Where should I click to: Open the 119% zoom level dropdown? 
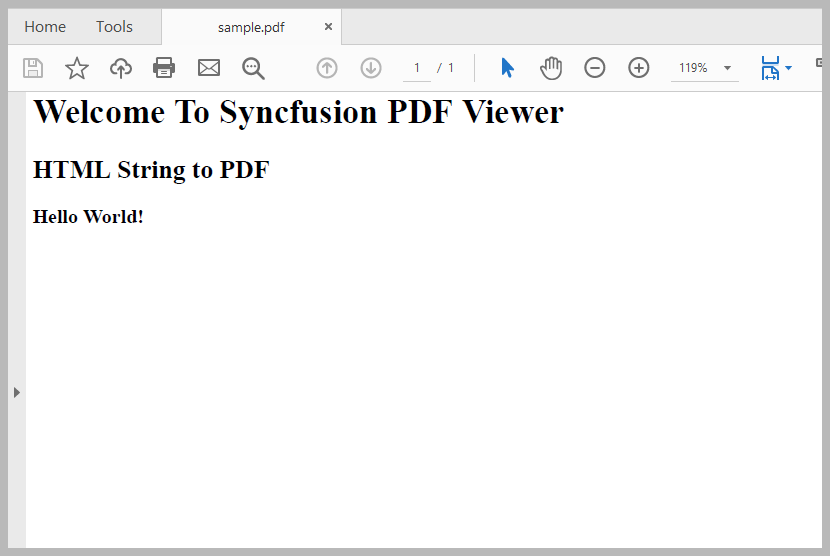tap(727, 68)
